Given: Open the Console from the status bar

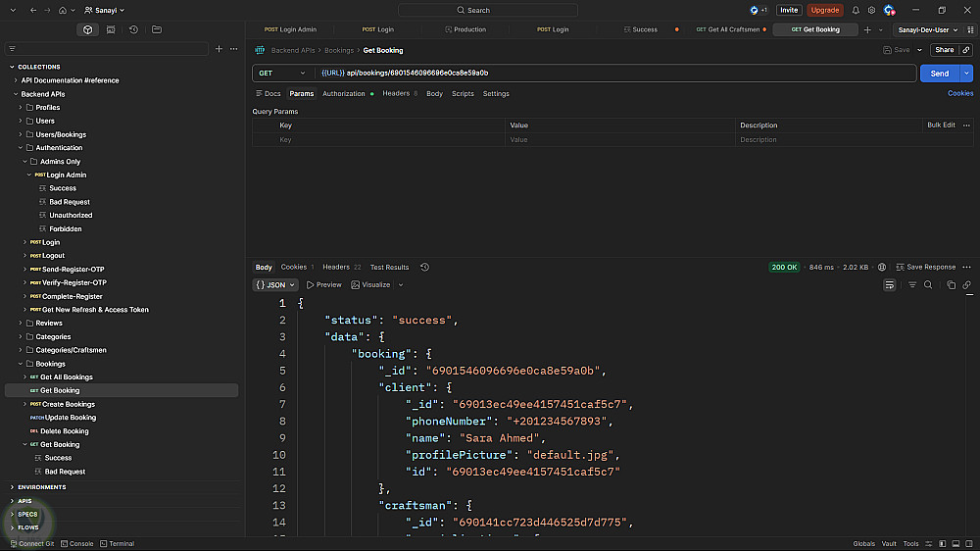Looking at the screenshot, I should coord(77,543).
